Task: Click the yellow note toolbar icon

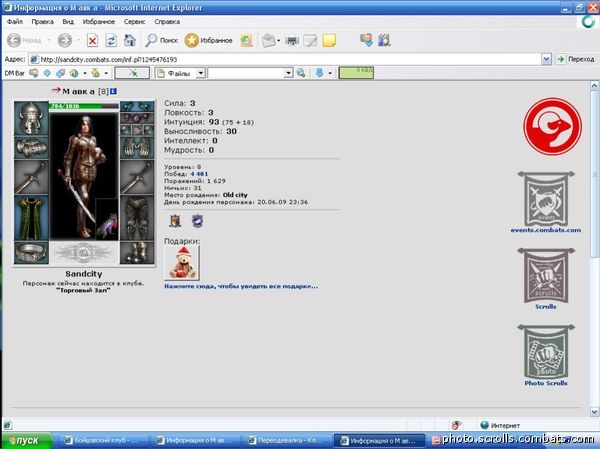Action: [329, 40]
